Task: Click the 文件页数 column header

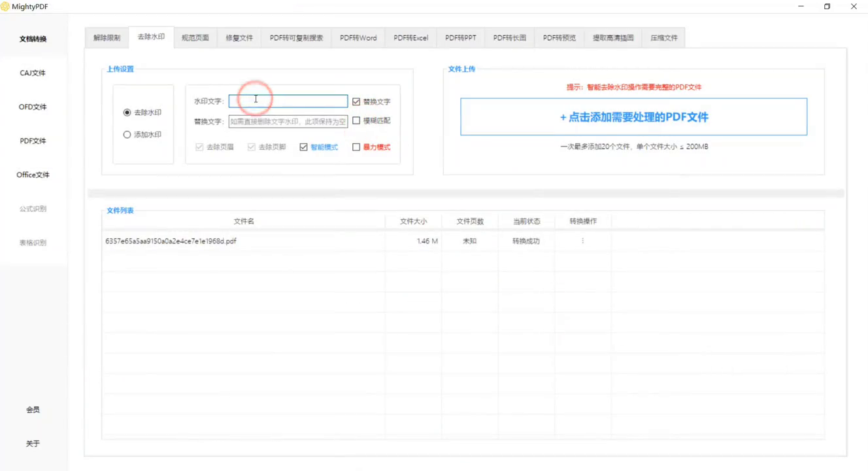Action: point(470,222)
